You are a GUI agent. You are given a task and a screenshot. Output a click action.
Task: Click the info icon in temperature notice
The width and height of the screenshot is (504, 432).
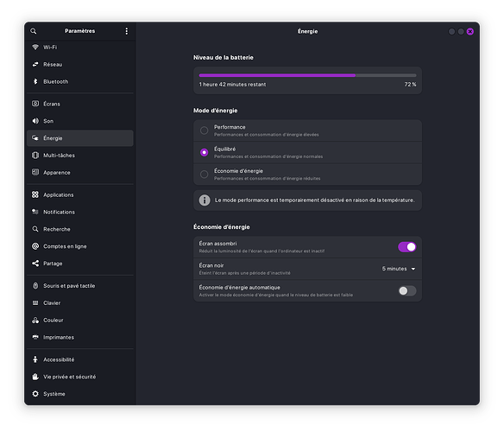click(x=205, y=200)
